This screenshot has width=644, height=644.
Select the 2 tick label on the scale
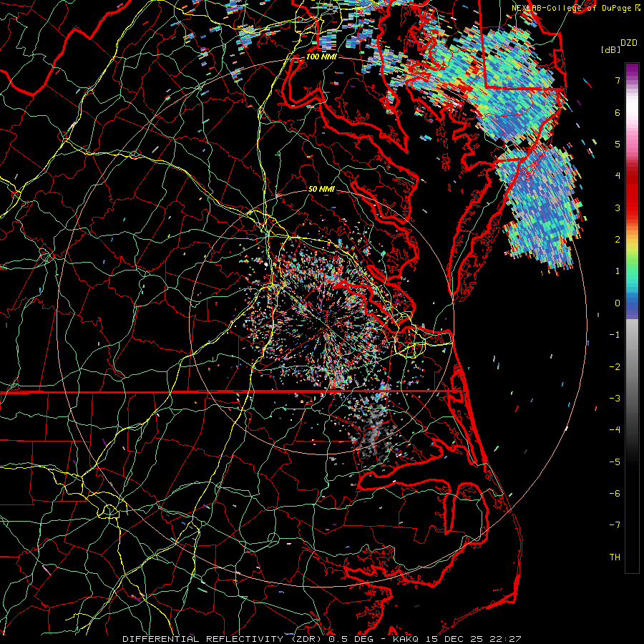[618, 240]
